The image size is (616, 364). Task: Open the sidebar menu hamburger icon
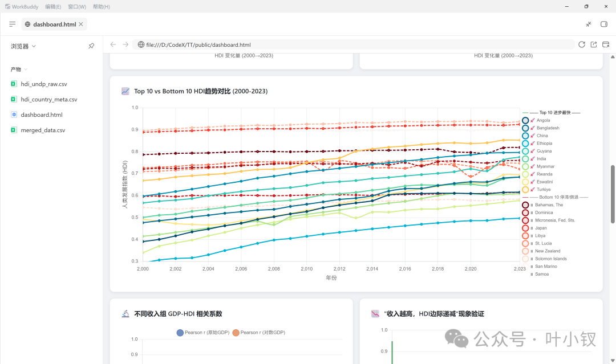point(12,24)
